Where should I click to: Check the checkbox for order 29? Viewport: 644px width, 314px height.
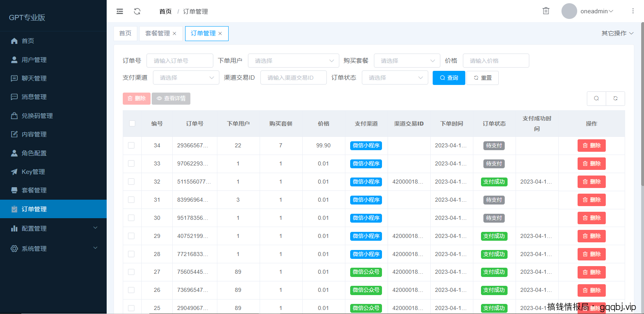[x=131, y=236]
